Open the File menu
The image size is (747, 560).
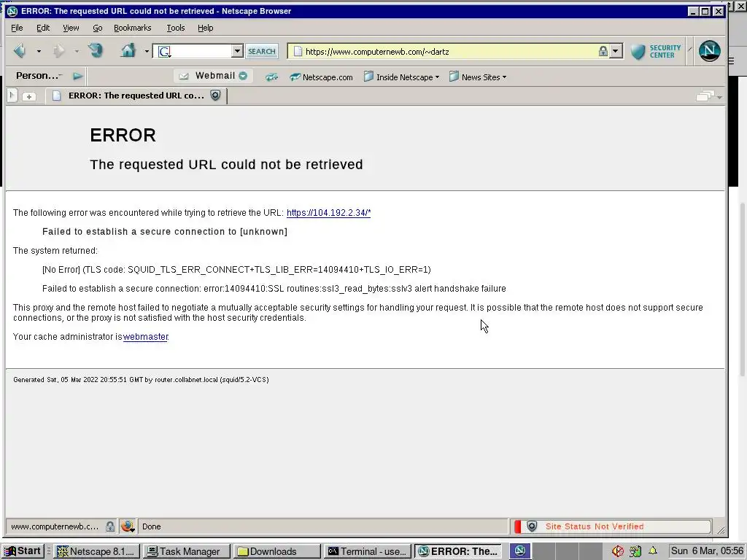(17, 28)
